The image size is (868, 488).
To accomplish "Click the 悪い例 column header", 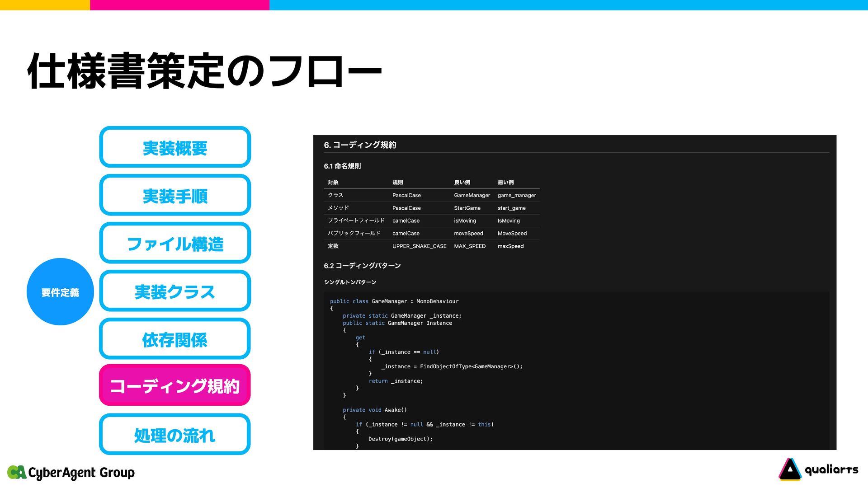I will (505, 183).
